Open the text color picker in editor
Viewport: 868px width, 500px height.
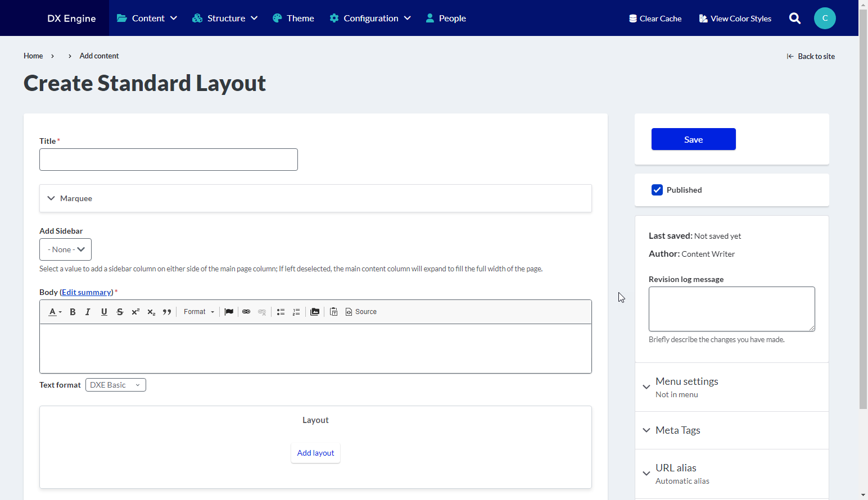point(55,312)
